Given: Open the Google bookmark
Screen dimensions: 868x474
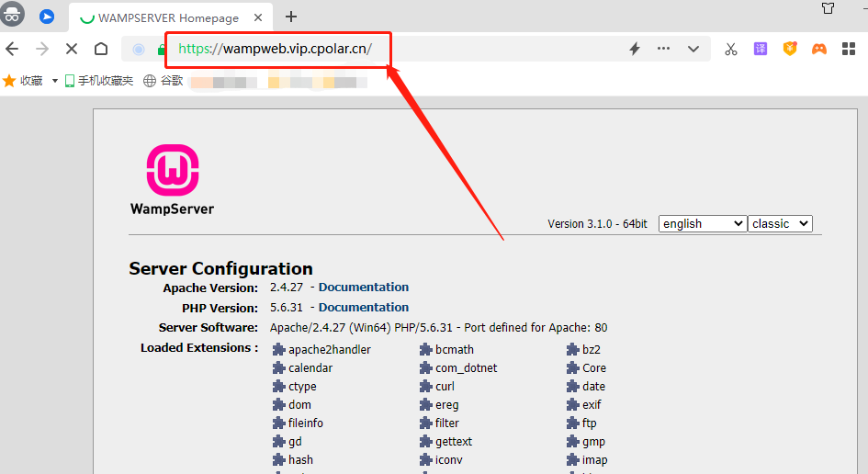Looking at the screenshot, I should pyautogui.click(x=163, y=81).
